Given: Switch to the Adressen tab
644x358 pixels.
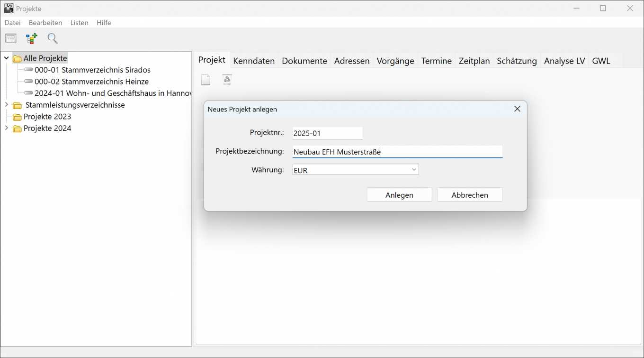Looking at the screenshot, I should [x=352, y=61].
